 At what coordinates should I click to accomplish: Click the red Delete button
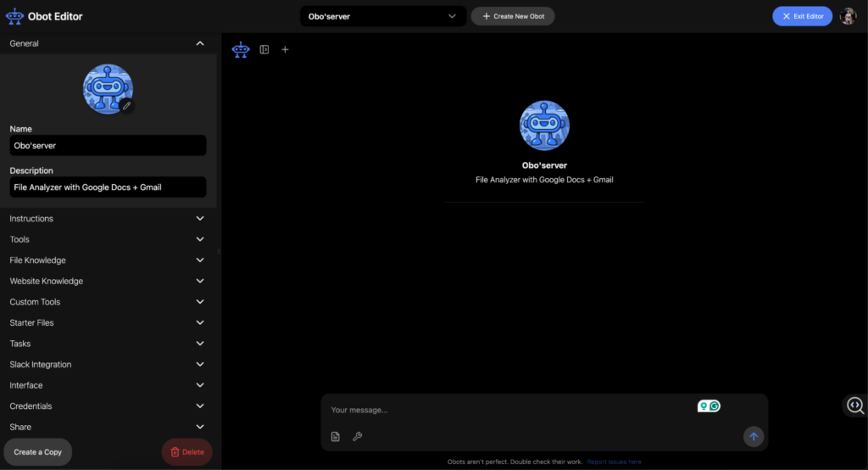pos(187,452)
